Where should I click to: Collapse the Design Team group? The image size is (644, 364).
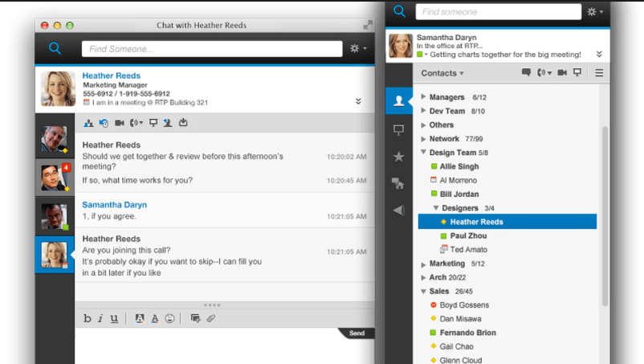point(423,153)
